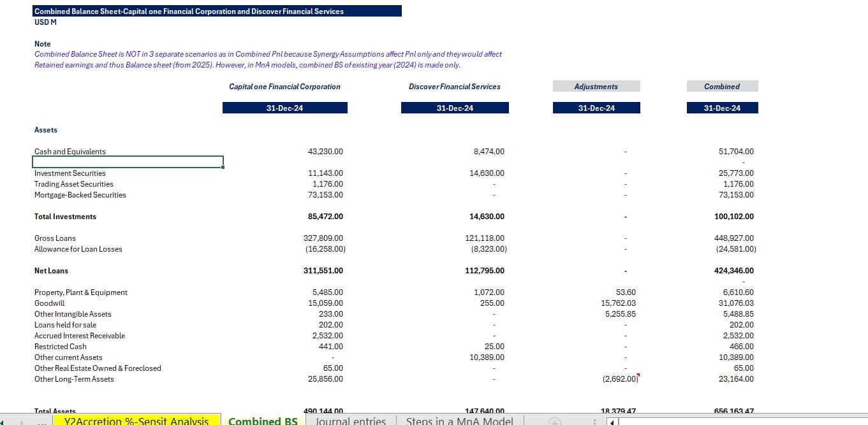
Task: Open the Journal entries sheet tab
Action: [x=351, y=421]
